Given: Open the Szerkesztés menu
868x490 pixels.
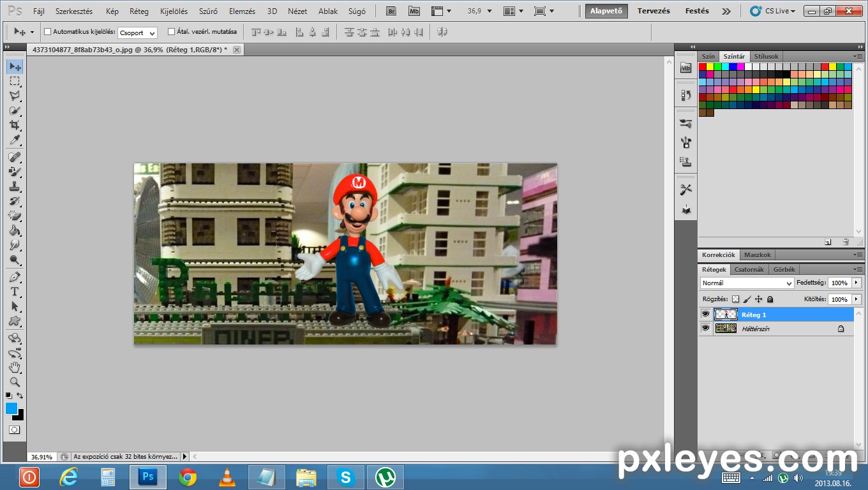Looking at the screenshot, I should point(74,11).
